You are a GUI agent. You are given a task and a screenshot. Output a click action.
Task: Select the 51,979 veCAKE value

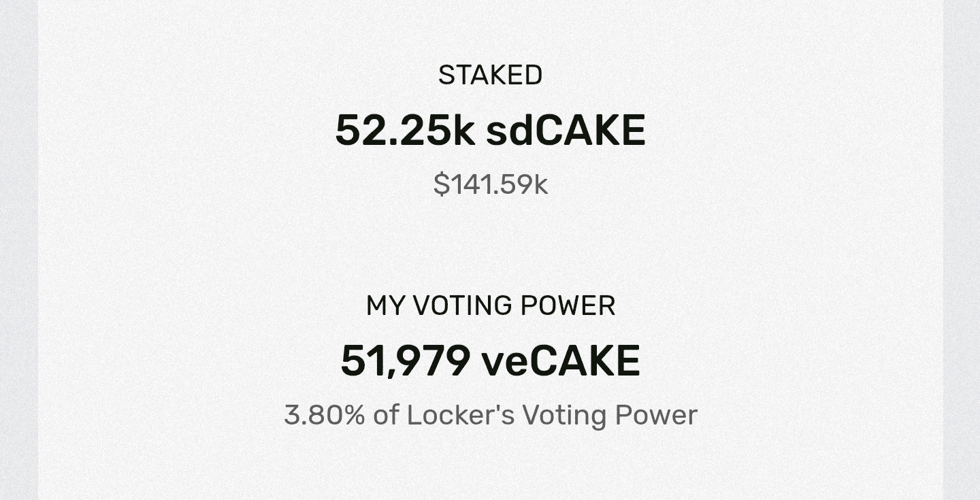(x=490, y=361)
